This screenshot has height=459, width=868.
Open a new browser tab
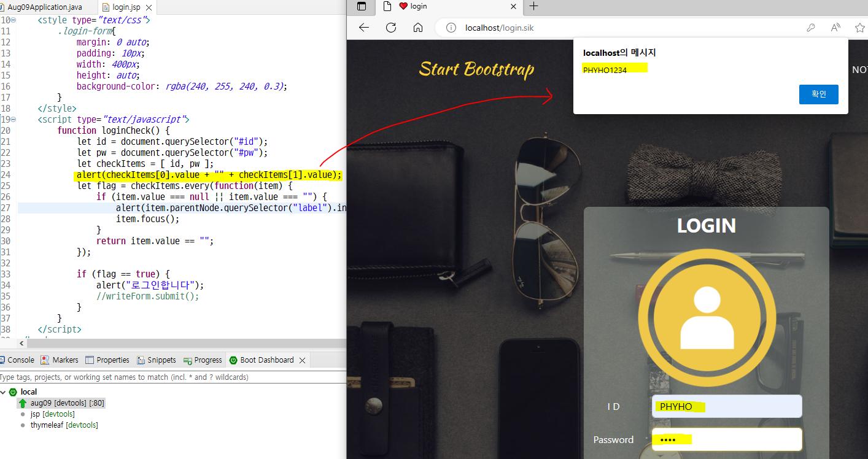click(533, 6)
